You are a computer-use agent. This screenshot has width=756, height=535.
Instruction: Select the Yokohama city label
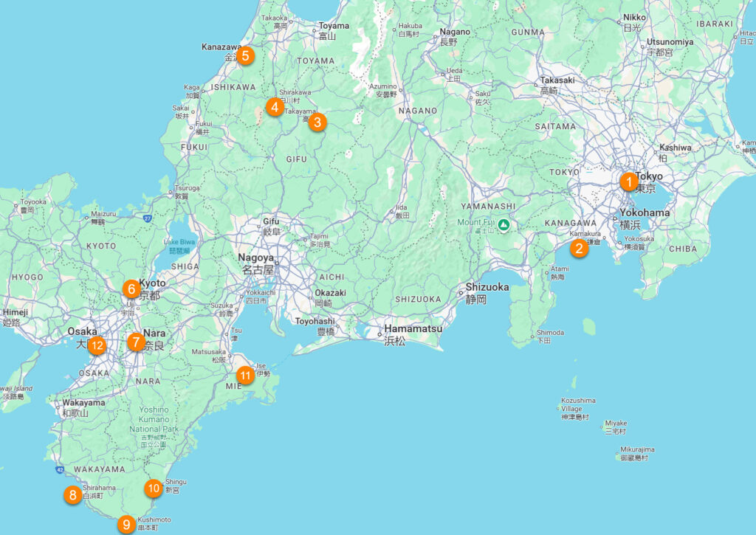pos(645,213)
